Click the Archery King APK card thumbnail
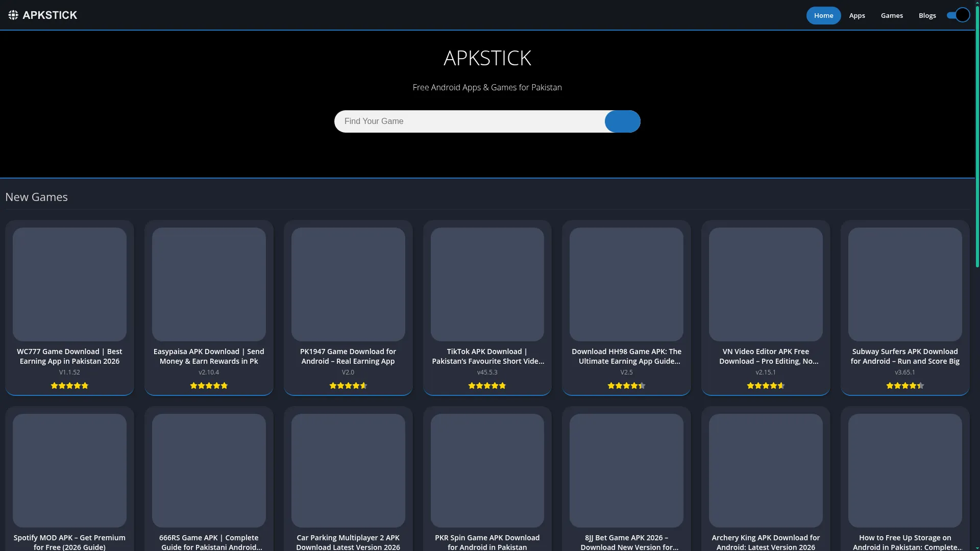 [766, 470]
